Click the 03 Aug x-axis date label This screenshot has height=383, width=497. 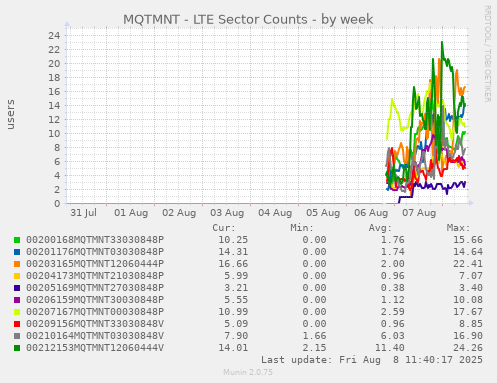click(227, 213)
